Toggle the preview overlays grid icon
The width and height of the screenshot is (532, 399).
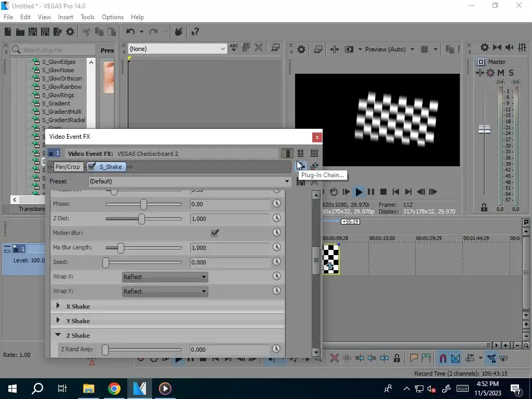click(x=424, y=49)
